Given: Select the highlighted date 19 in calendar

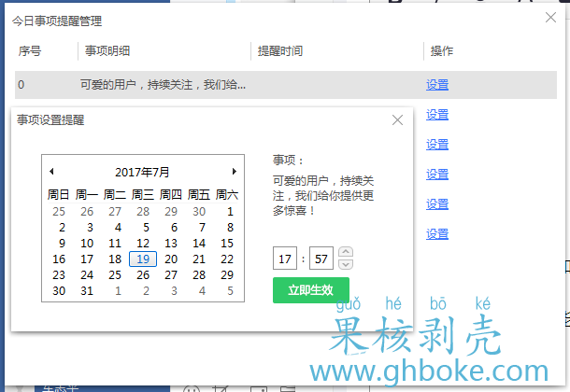Looking at the screenshot, I should 143,259.
